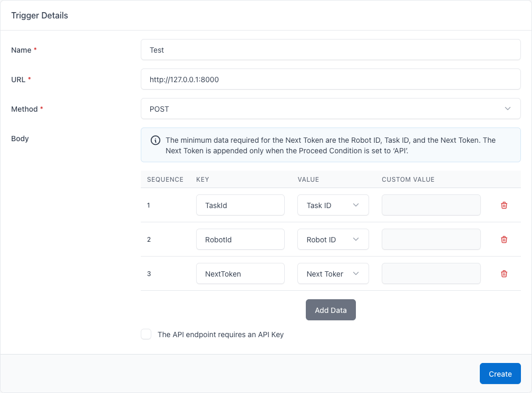Click the custom value field for TaskId
This screenshot has height=393, width=532.
(431, 205)
